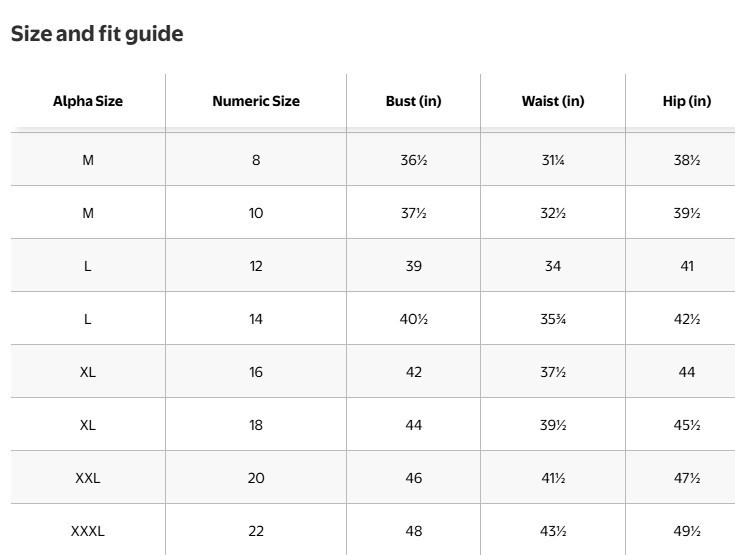735x555 pixels.
Task: Select numeric size 8 cell
Action: 256,160
